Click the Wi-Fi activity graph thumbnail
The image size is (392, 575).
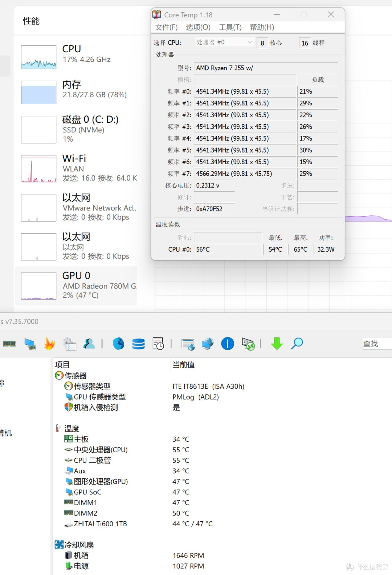(x=38, y=169)
